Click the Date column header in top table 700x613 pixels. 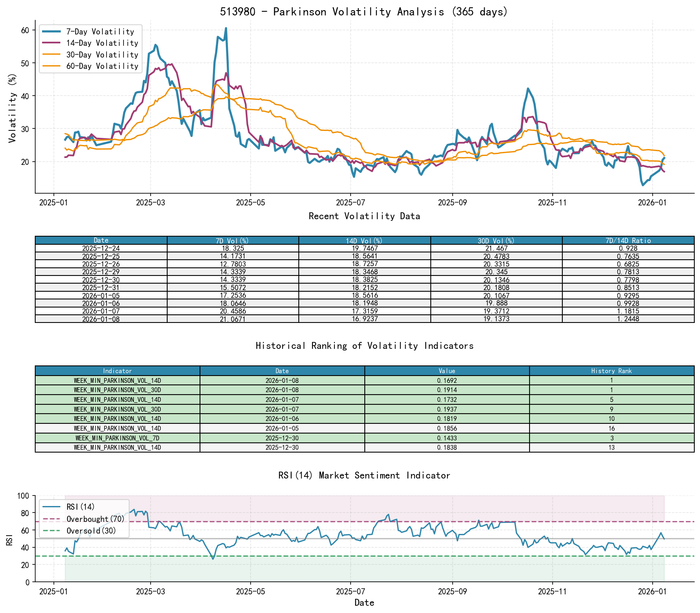click(x=100, y=240)
